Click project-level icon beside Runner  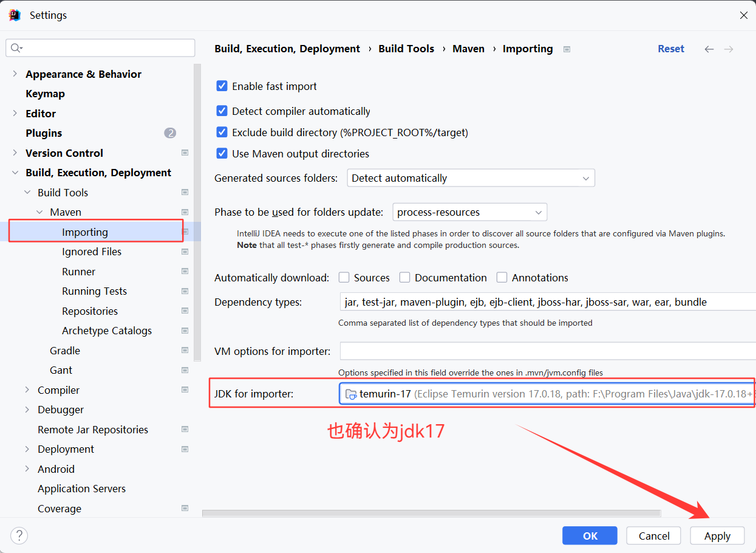[185, 272]
